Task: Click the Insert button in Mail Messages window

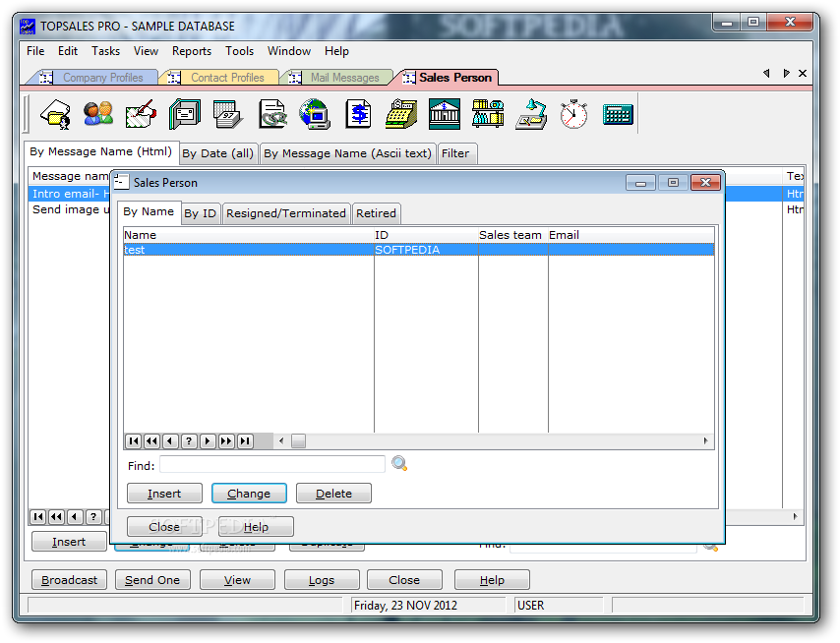Action: pos(69,542)
